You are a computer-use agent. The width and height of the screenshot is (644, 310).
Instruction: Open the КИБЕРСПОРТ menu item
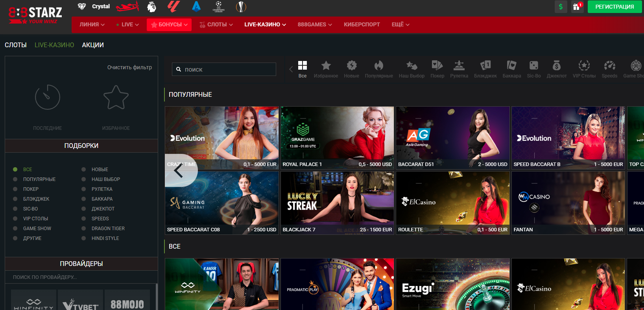pyautogui.click(x=362, y=24)
